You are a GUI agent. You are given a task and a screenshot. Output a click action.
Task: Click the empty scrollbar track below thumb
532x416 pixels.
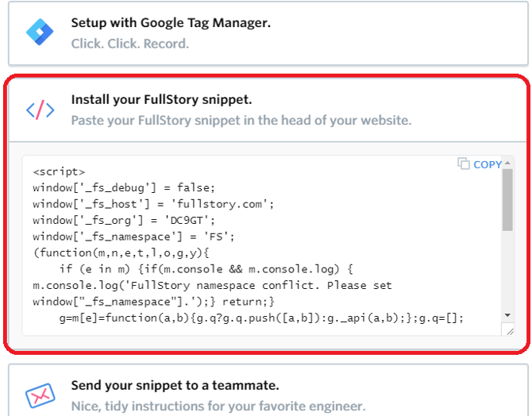tap(507, 278)
